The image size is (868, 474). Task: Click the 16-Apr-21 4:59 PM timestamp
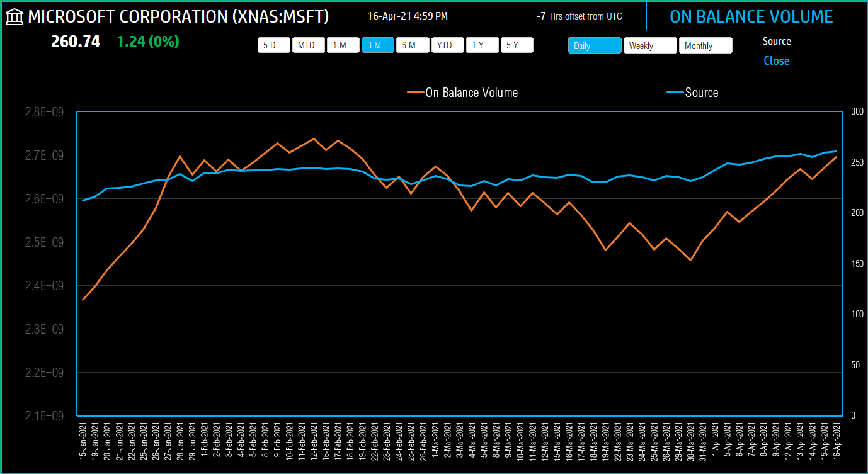(x=408, y=16)
